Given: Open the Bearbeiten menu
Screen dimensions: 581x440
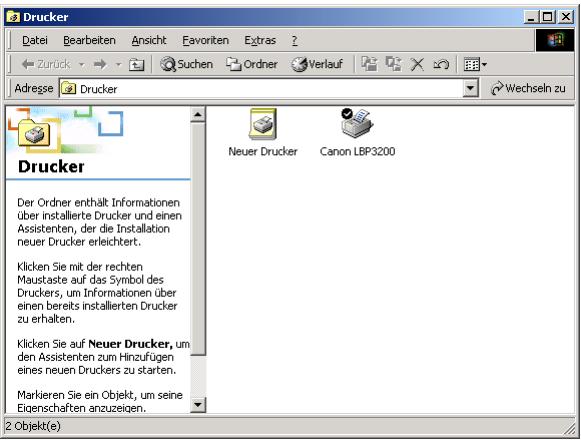Looking at the screenshot, I should (89, 40).
